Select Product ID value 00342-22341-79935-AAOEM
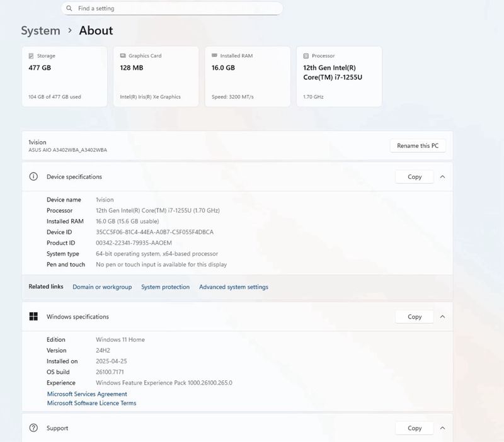504x442 pixels. 134,243
